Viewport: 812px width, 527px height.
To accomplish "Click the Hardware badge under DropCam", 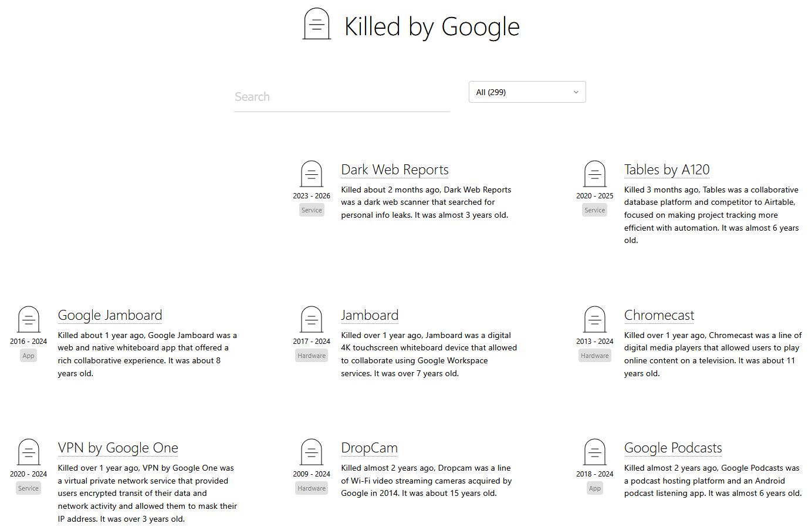I will (x=312, y=488).
